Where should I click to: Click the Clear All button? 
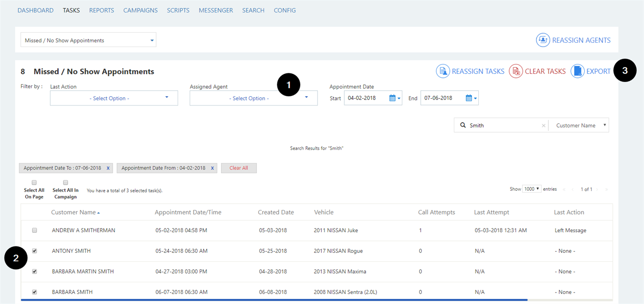(x=238, y=168)
